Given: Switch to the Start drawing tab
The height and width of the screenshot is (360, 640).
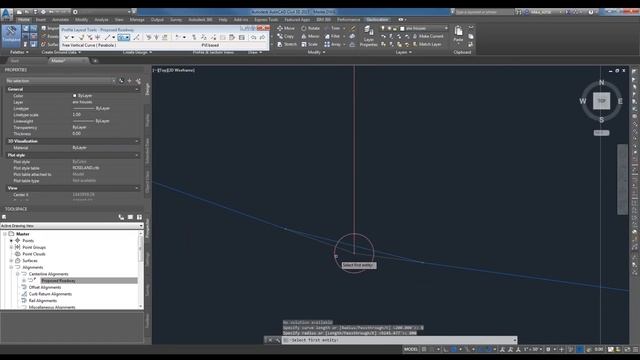Looking at the screenshot, I should pyautogui.click(x=15, y=61).
